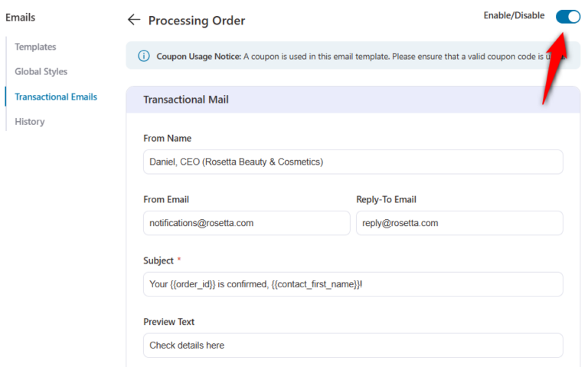588x367 pixels.
Task: Select the Subject text field
Action: pyautogui.click(x=353, y=284)
